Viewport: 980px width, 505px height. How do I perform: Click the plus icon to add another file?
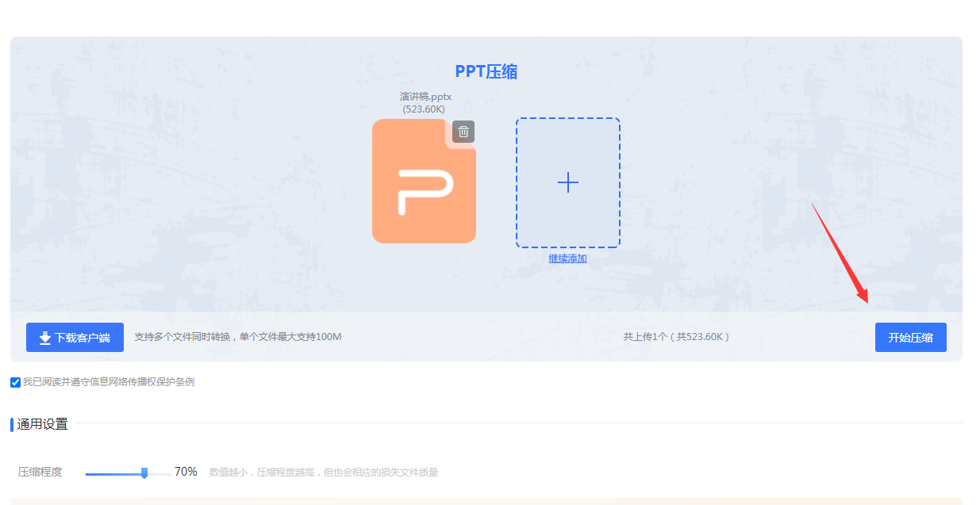click(568, 183)
